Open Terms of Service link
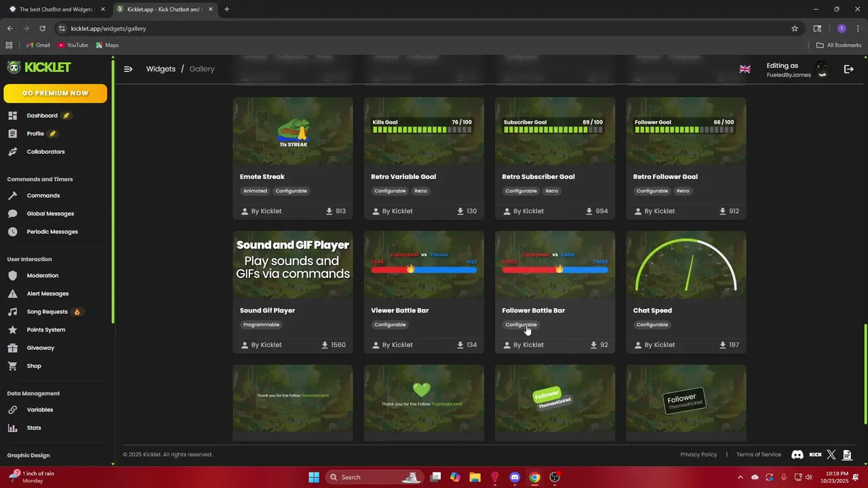Image resolution: width=868 pixels, height=488 pixels. (759, 455)
